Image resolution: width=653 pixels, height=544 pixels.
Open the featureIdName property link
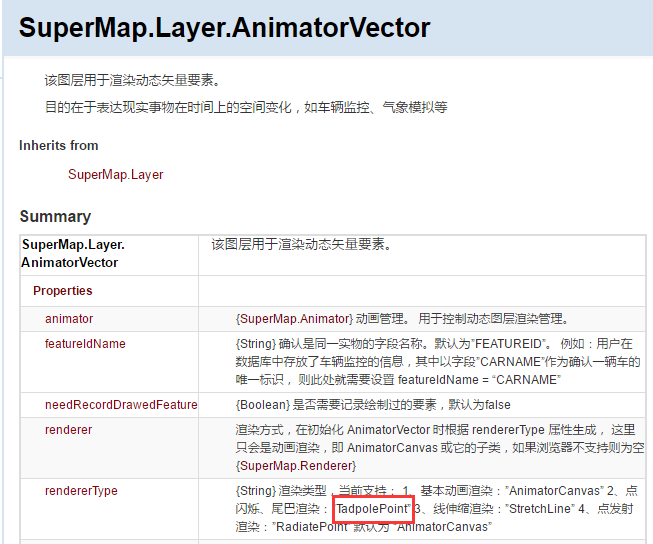point(85,344)
